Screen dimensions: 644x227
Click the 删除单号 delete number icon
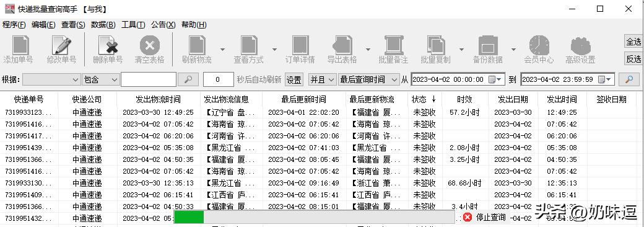coord(108,45)
